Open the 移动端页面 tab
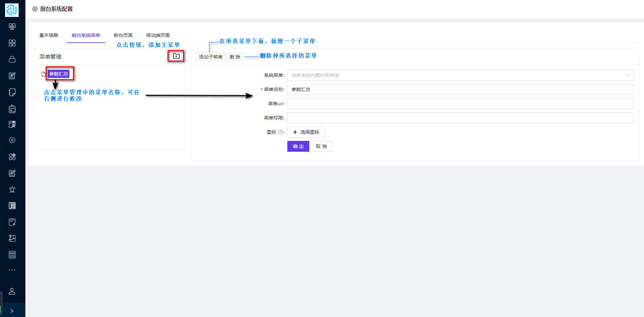This screenshot has height=317, width=644. [x=158, y=35]
